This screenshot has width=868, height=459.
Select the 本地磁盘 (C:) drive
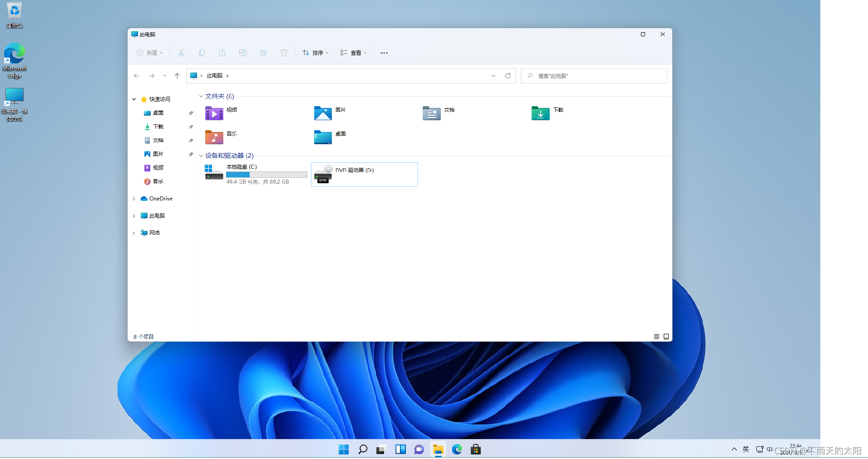coord(256,174)
